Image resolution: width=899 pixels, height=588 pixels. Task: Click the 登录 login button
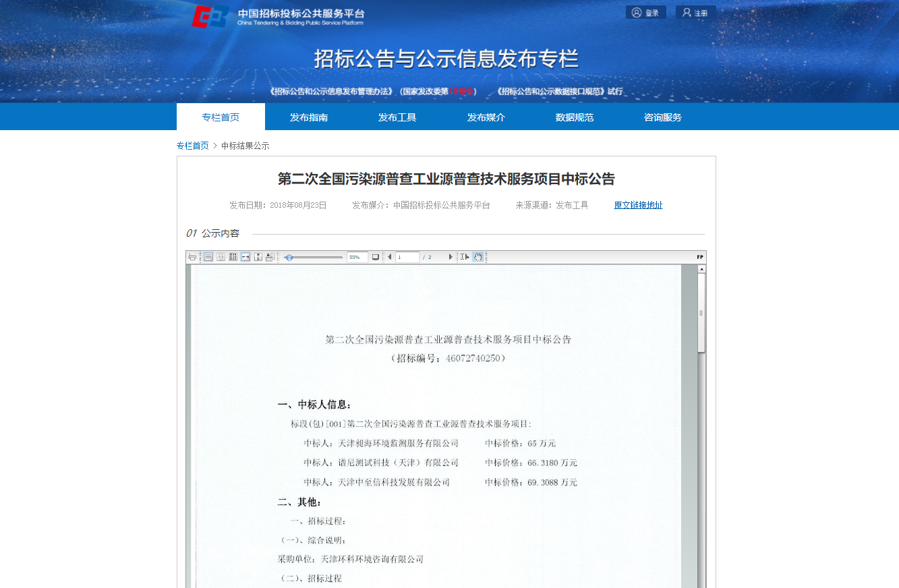pos(645,13)
